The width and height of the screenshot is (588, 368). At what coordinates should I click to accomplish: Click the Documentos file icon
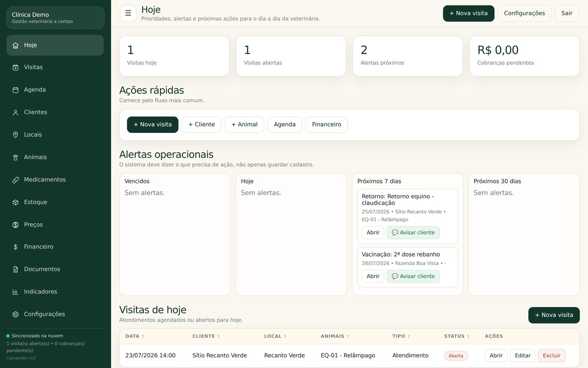16,270
